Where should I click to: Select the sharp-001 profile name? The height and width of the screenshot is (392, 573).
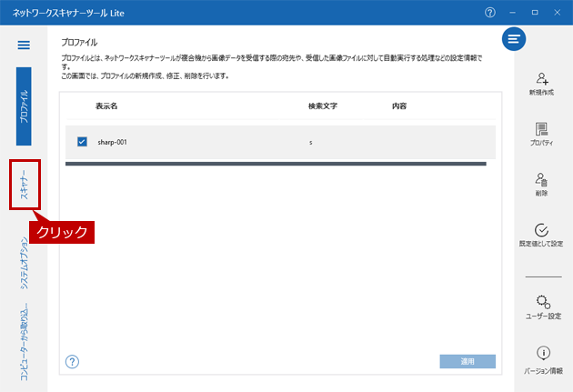pyautogui.click(x=112, y=142)
